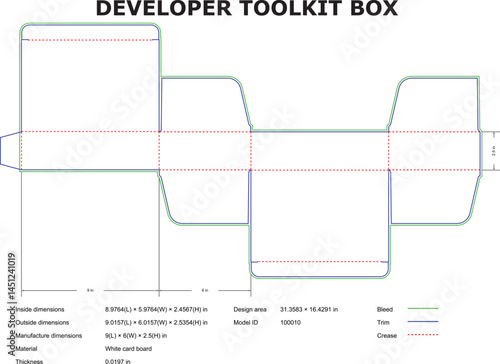
Task: Click the model number "100010"
Action: point(290,322)
